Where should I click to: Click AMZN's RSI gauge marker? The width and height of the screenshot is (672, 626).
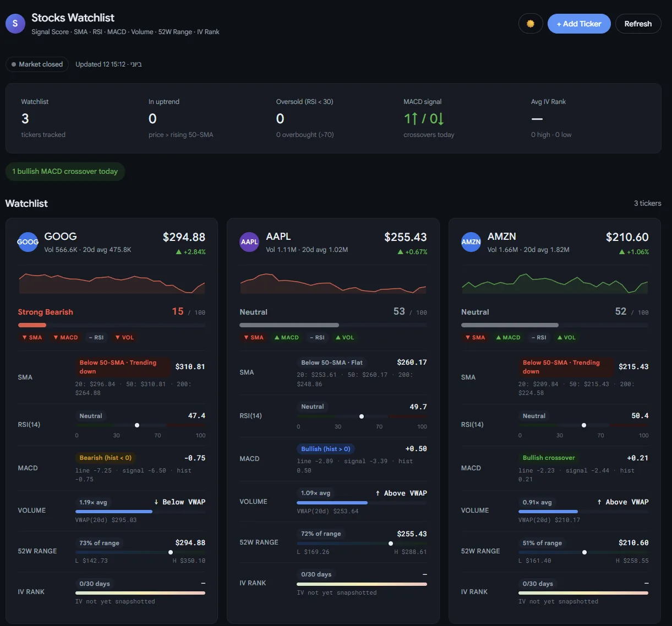(x=584, y=425)
